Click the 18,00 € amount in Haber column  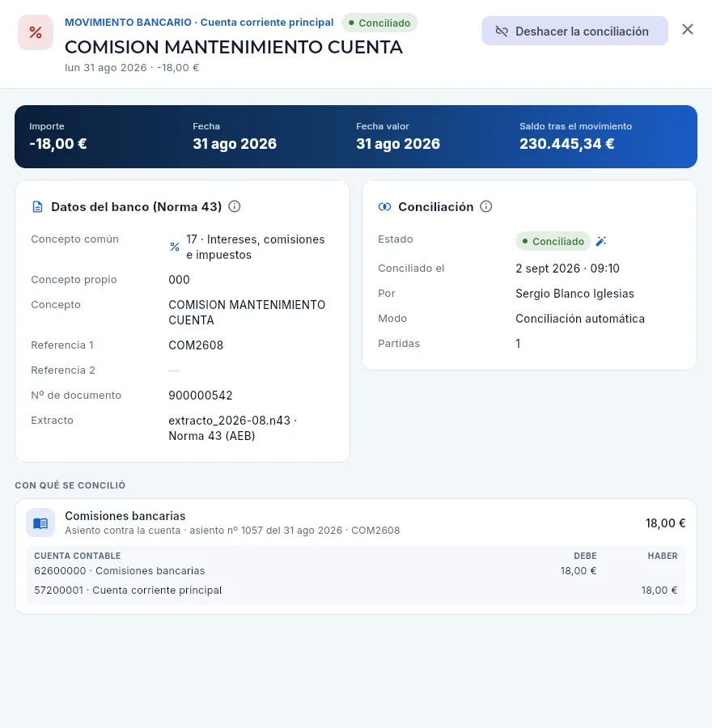pyautogui.click(x=659, y=590)
